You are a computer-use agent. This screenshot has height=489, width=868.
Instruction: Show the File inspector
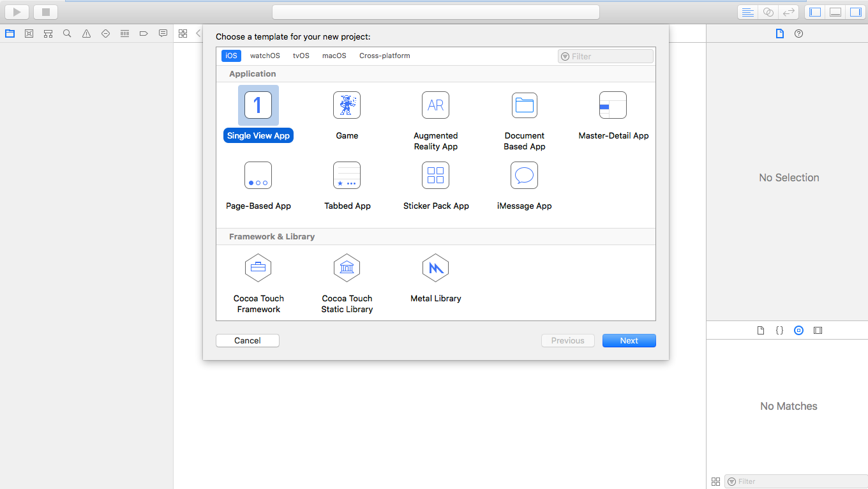click(779, 34)
